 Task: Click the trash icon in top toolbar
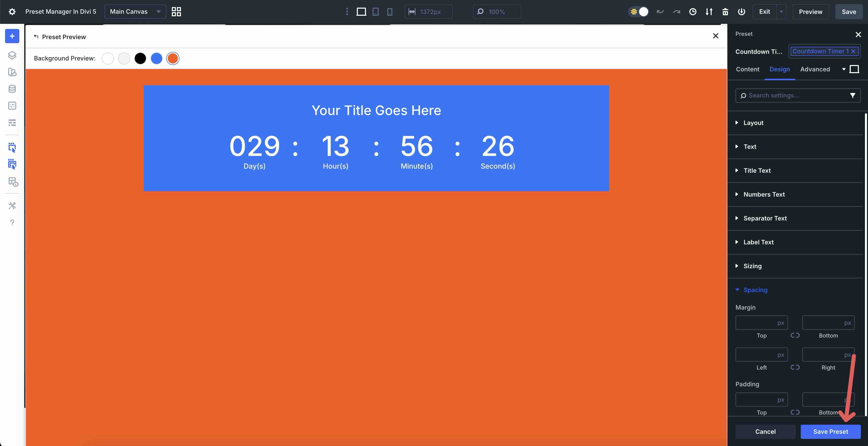725,12
